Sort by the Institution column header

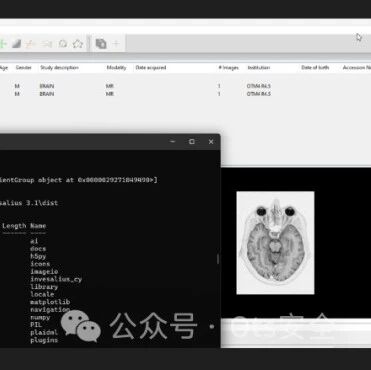259,68
